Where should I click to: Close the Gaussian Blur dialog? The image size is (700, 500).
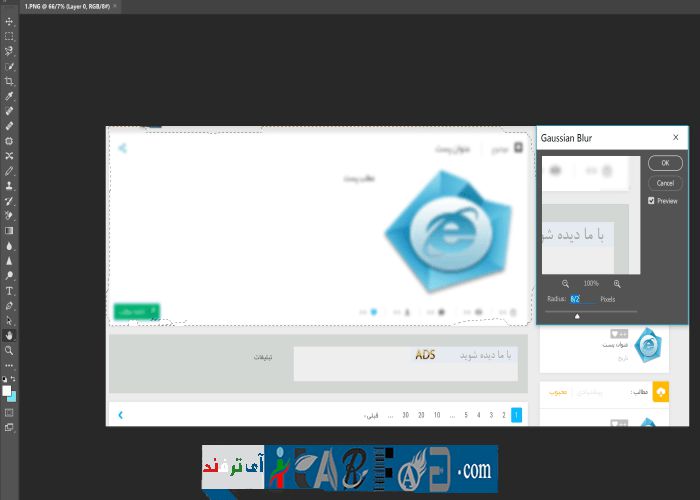pyautogui.click(x=675, y=137)
